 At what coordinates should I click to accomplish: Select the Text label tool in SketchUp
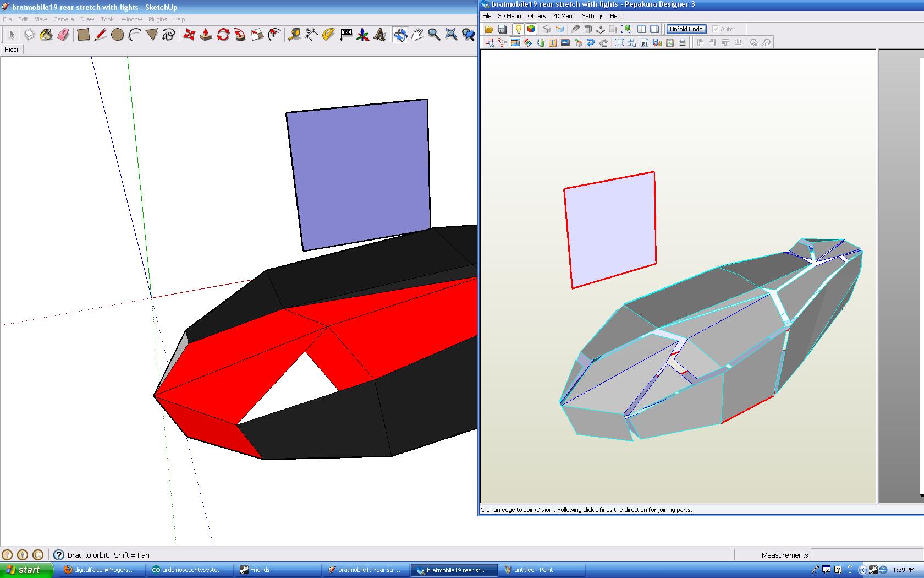pyautogui.click(x=346, y=35)
